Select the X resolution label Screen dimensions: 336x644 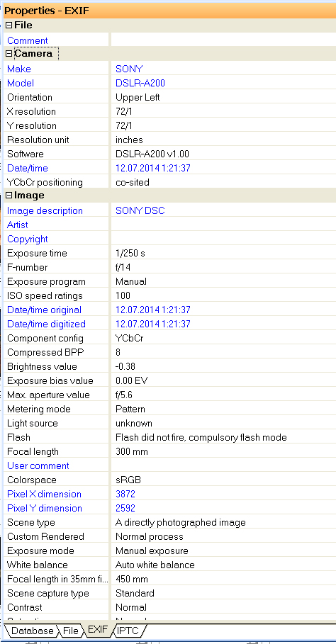click(31, 111)
